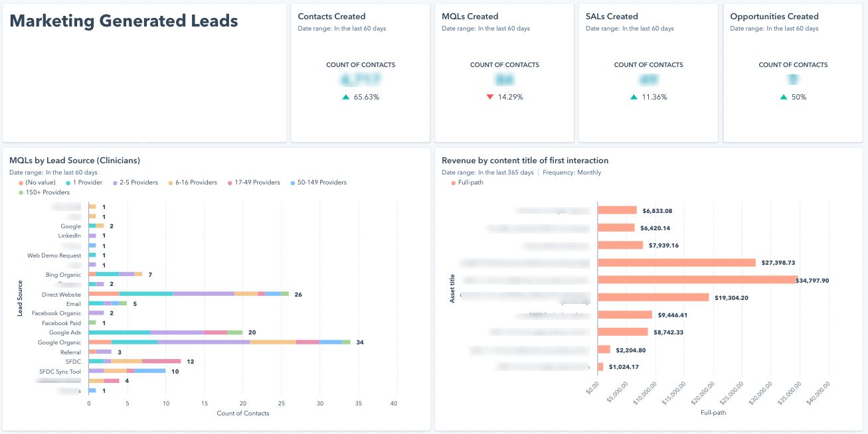Click the Email lead source label
The width and height of the screenshot is (868, 434).
73,304
